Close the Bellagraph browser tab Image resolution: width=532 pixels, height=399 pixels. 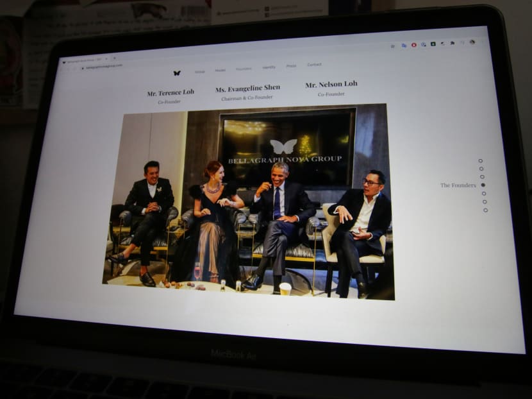coord(106,59)
